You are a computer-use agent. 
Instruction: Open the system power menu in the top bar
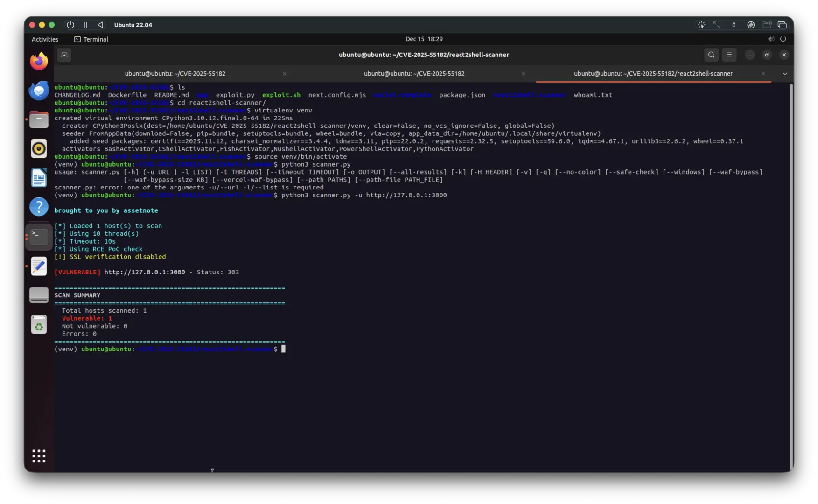784,39
